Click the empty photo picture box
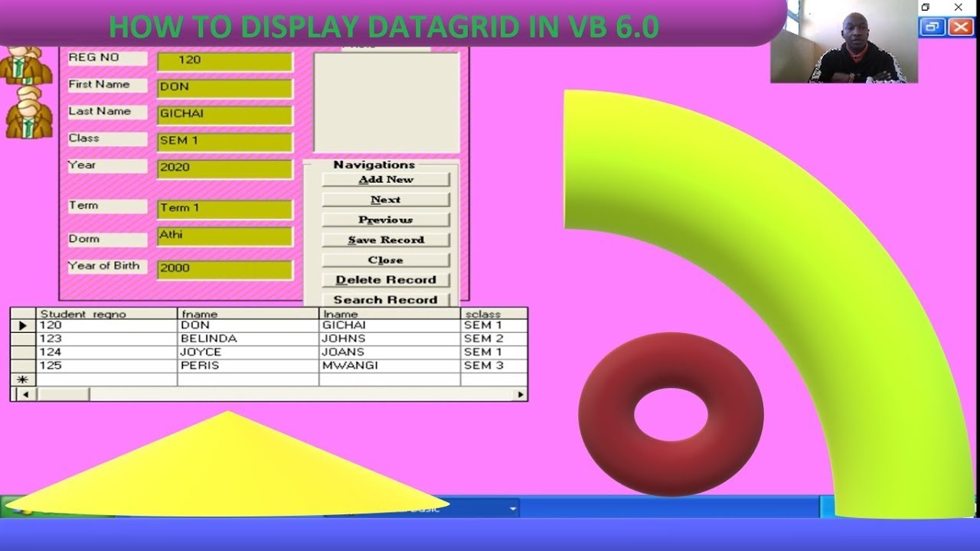 click(x=386, y=103)
